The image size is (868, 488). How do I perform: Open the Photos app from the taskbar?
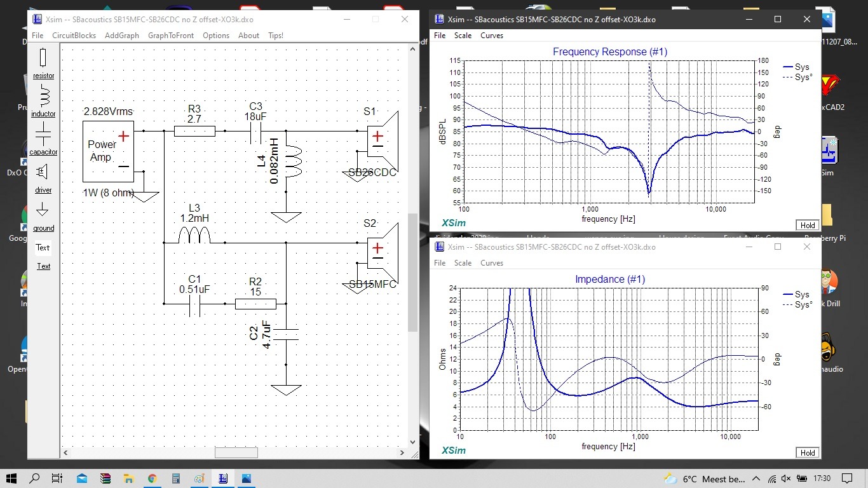point(247,478)
